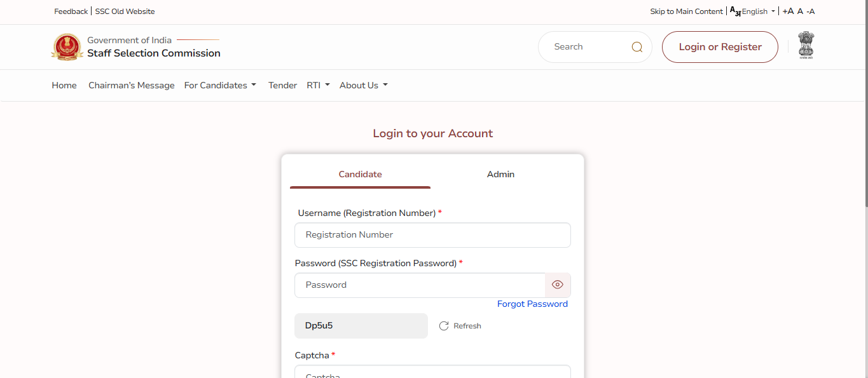Click the SSC emblem logo

pos(67,46)
